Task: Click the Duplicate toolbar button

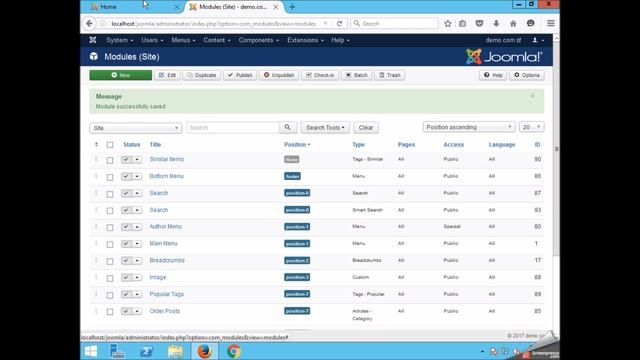Action: 202,75
